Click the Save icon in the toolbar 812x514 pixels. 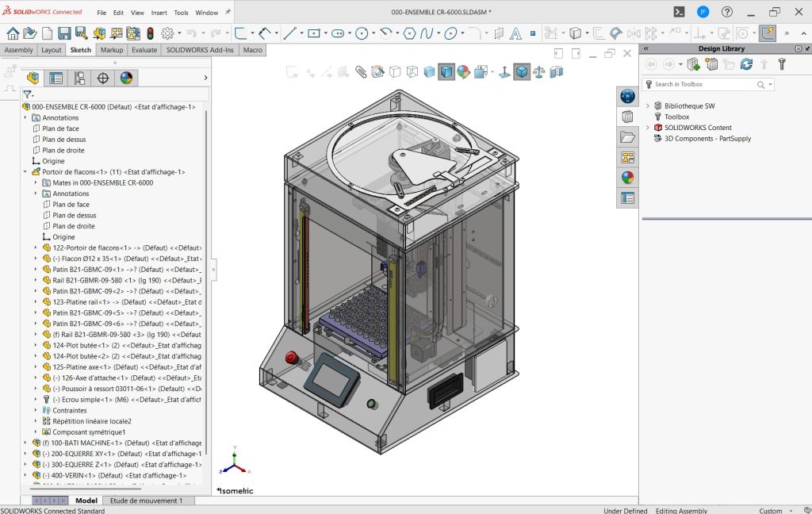tap(64, 33)
